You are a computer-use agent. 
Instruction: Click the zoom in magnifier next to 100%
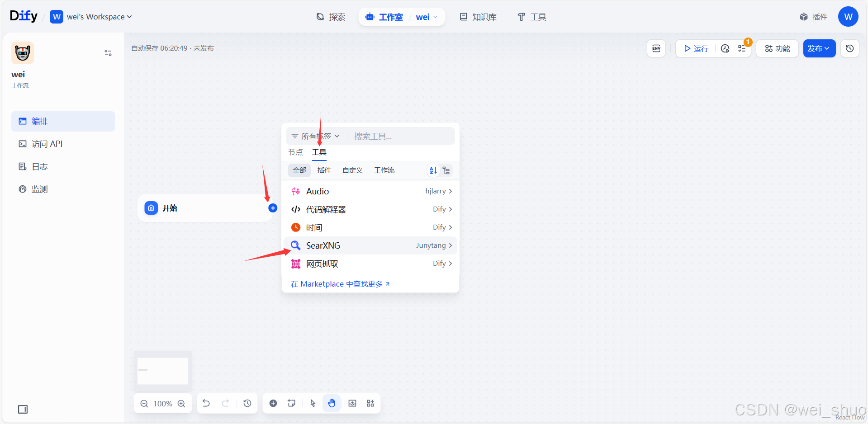[181, 403]
